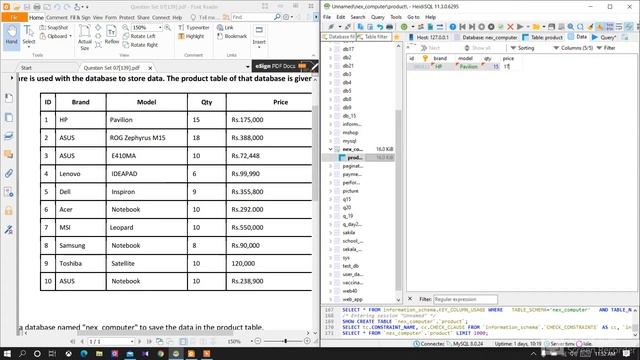Open the attachments paperclip panel
Image resolution: width=640 pixels, height=360 pixels.
pyautogui.click(x=9, y=173)
